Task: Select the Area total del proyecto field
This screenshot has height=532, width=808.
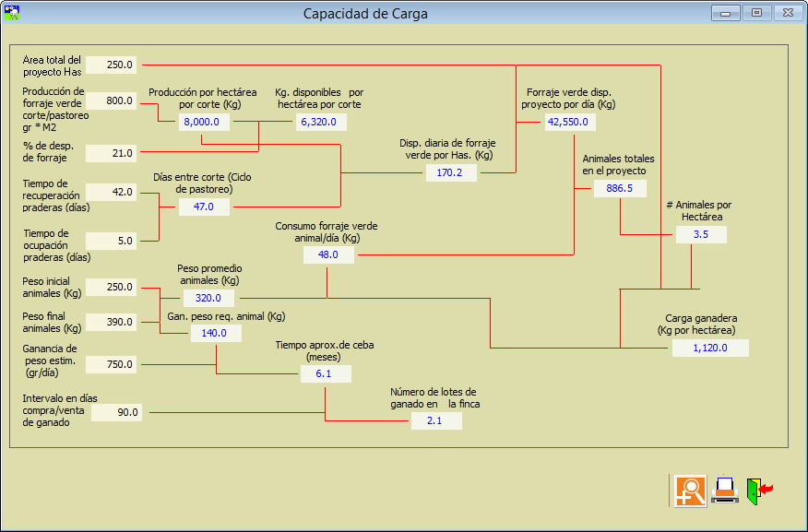Action: 112,65
